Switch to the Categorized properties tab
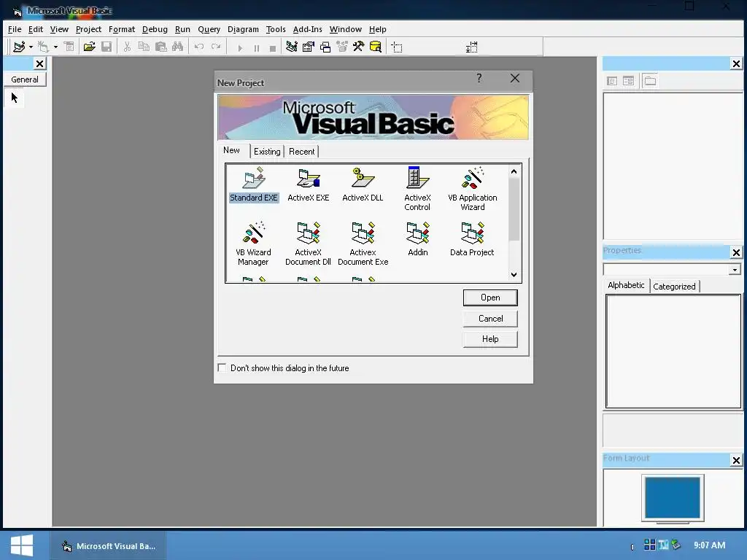Screen dimensions: 747x560 (x=674, y=286)
